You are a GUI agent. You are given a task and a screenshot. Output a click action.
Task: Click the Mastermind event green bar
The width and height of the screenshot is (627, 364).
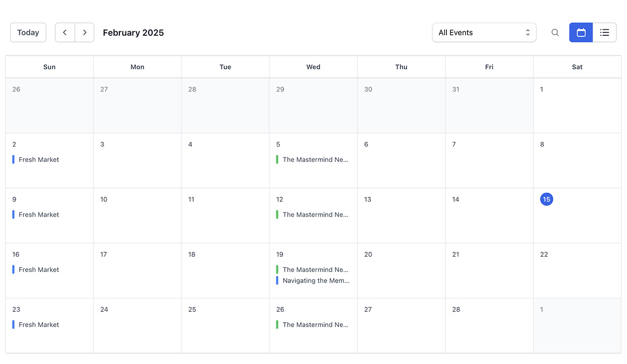[277, 159]
